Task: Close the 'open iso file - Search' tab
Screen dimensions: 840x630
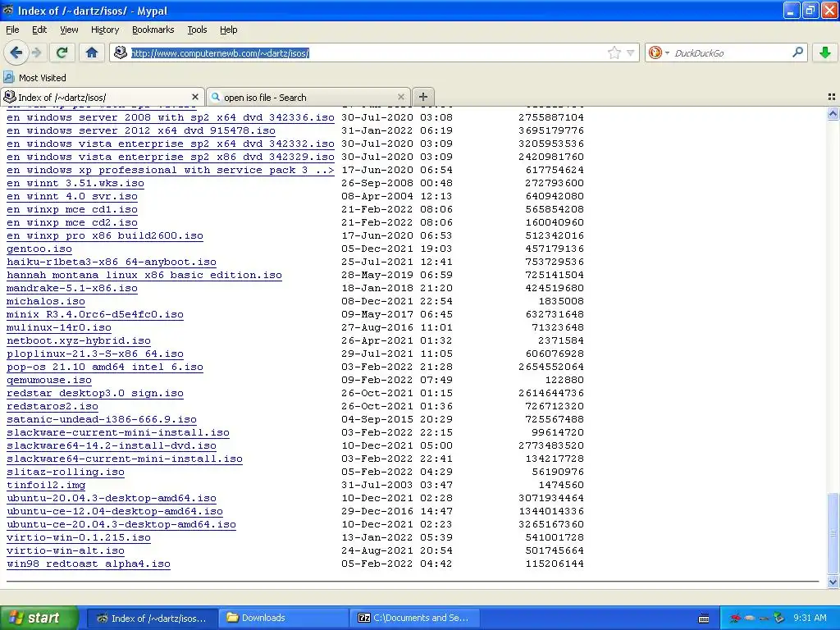Action: [x=400, y=97]
